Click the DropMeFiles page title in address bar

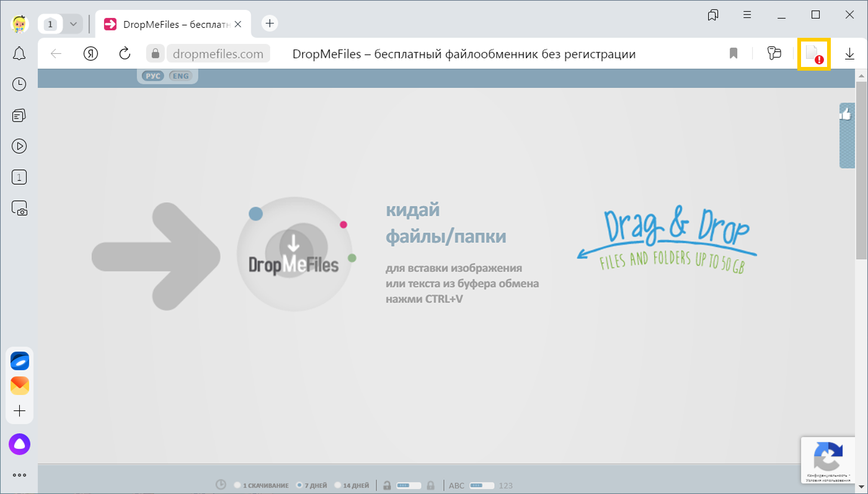(464, 54)
